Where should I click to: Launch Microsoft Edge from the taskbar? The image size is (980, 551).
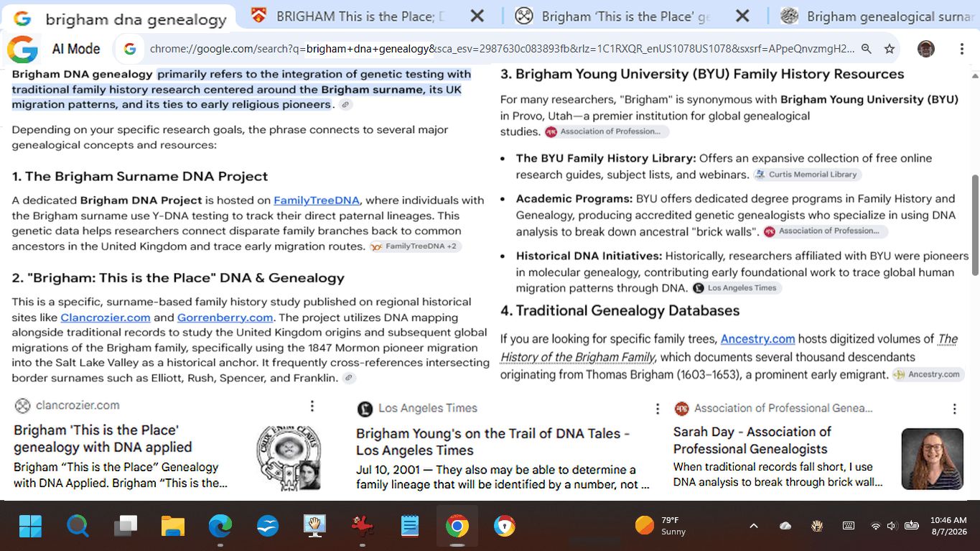pos(220,526)
